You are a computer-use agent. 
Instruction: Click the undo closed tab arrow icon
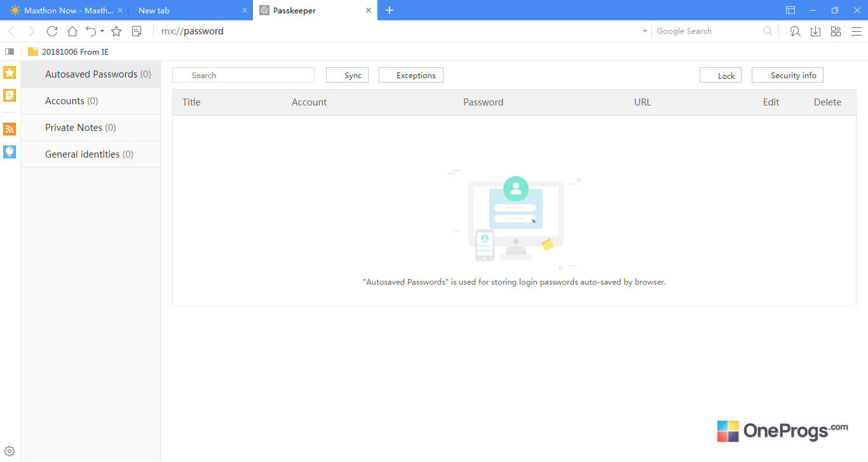(92, 31)
